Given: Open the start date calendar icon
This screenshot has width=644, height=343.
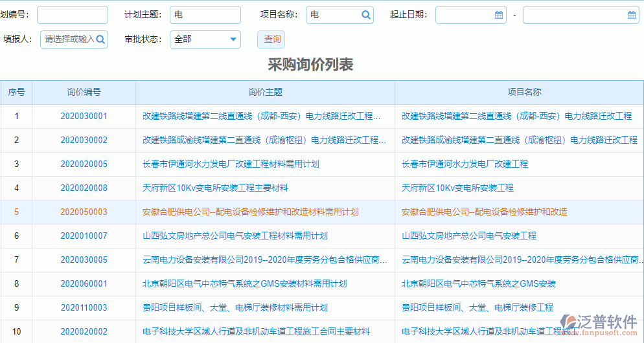Looking at the screenshot, I should pyautogui.click(x=499, y=15).
